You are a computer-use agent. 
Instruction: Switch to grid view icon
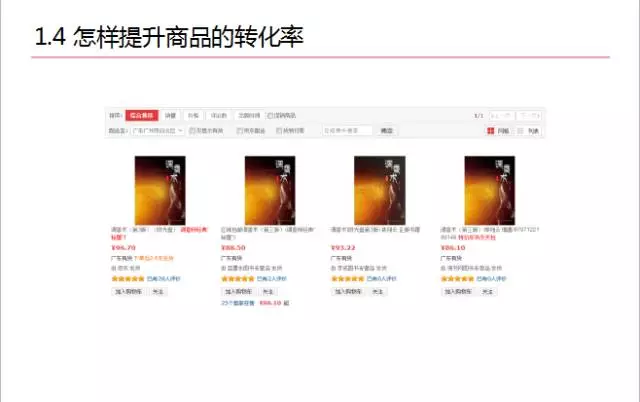(x=491, y=131)
